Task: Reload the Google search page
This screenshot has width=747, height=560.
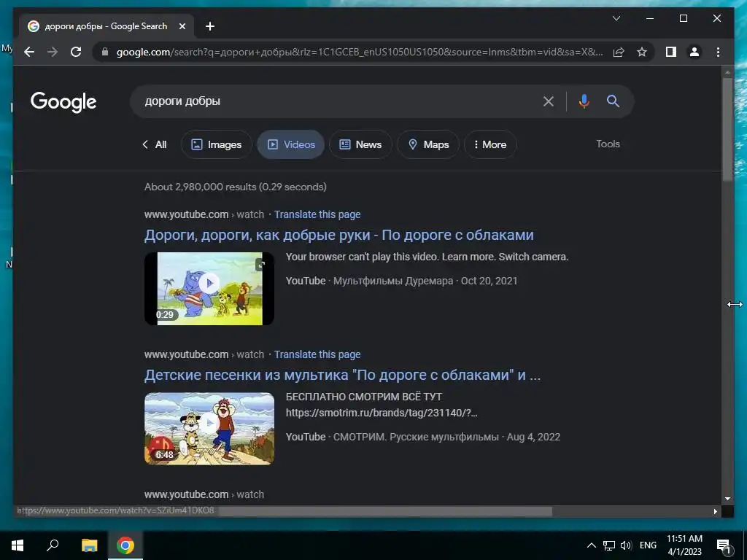Action: [x=76, y=52]
